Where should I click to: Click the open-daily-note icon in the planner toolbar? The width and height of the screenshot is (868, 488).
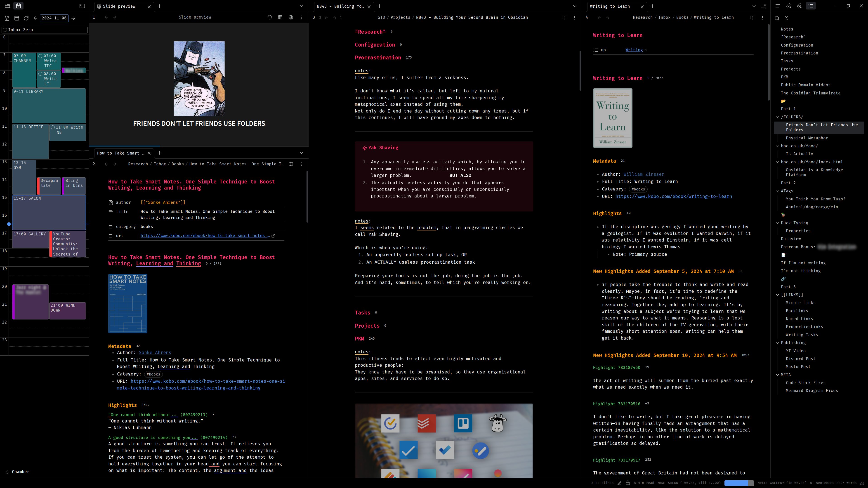click(7, 18)
